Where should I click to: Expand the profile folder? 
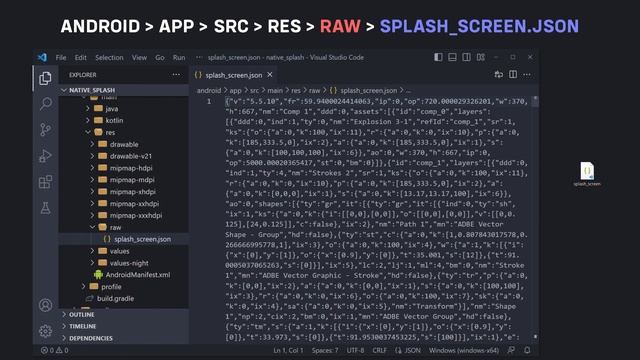tap(124, 287)
